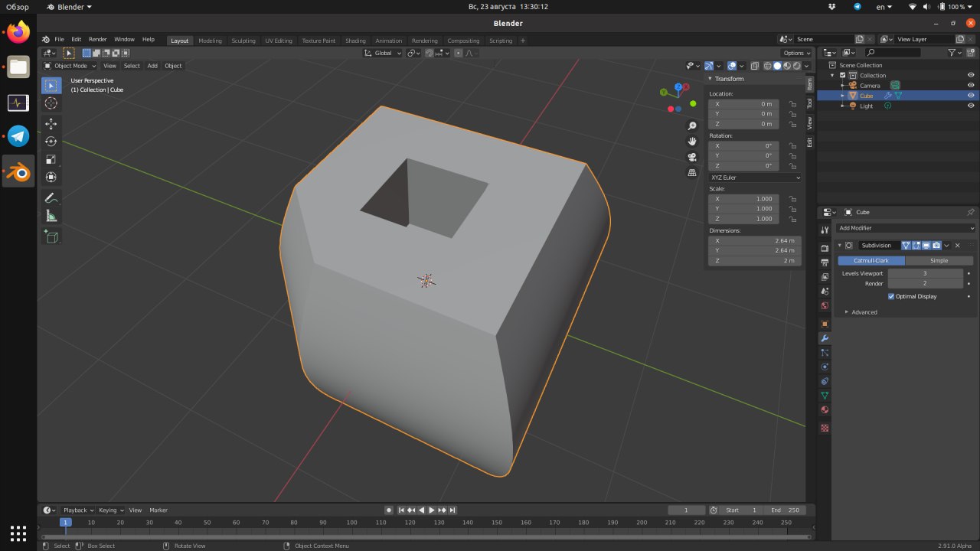Toggle snapping magnet in the header

(x=430, y=53)
